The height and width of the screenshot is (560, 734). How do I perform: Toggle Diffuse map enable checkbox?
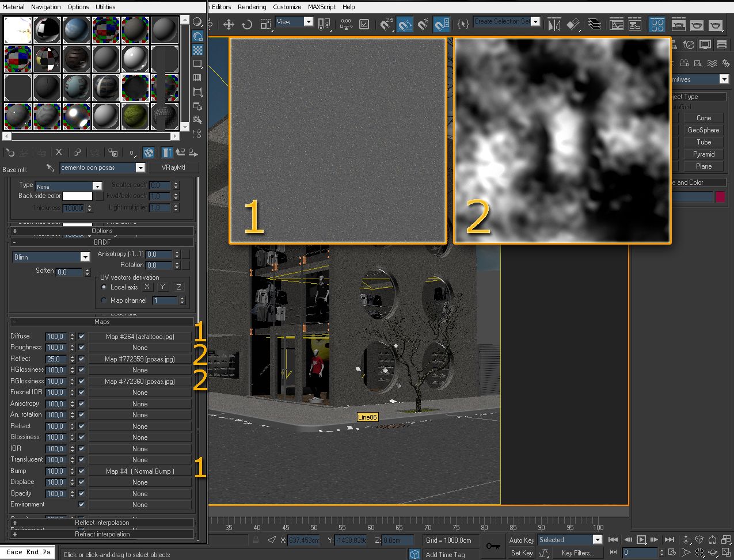coord(81,336)
